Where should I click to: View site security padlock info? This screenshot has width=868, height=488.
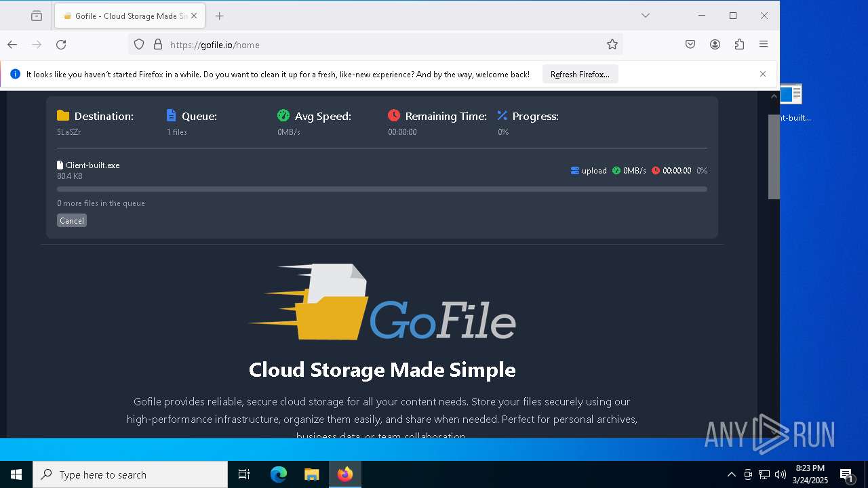158,45
